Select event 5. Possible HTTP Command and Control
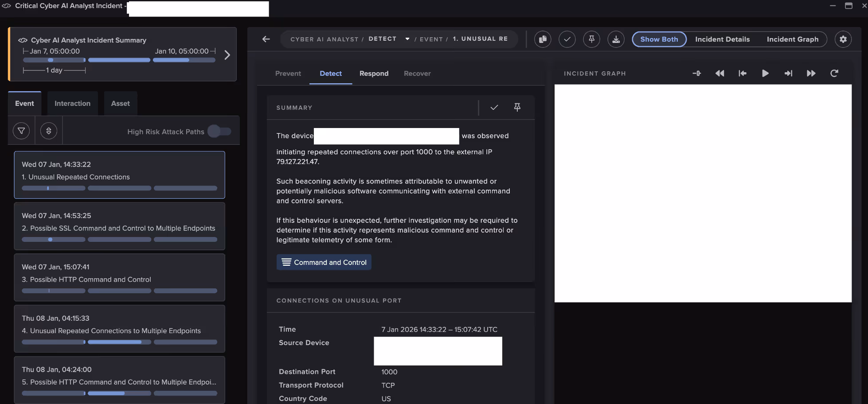Viewport: 868px width, 404px height. tap(119, 380)
